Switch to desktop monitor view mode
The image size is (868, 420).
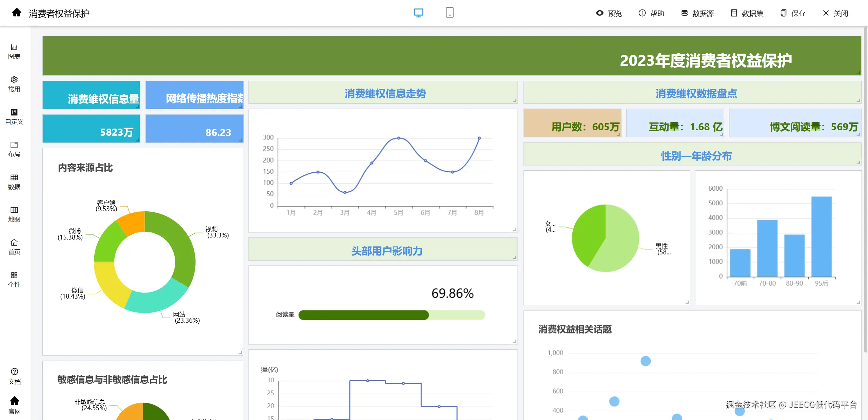418,13
